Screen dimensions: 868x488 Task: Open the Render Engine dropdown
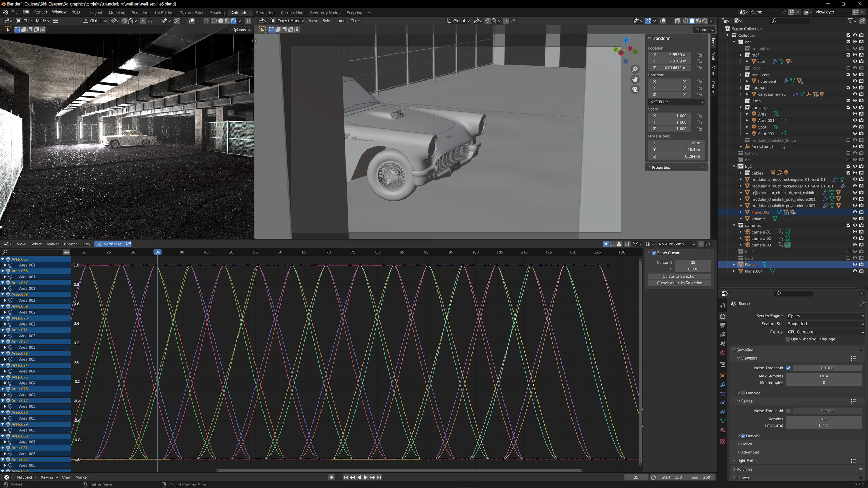pyautogui.click(x=825, y=315)
